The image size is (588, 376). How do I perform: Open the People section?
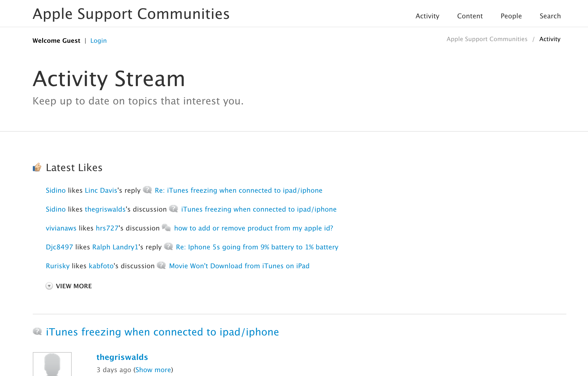[511, 16]
